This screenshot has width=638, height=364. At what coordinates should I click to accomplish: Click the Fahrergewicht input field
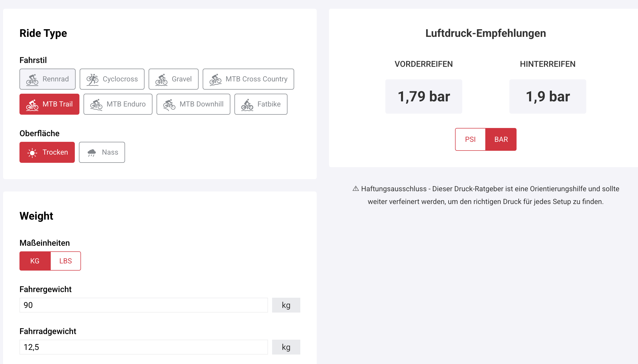click(143, 305)
